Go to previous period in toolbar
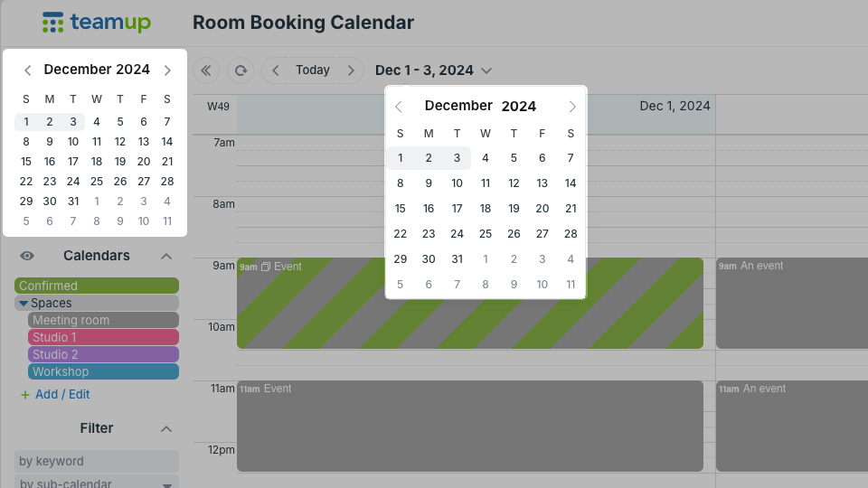The width and height of the screenshot is (868, 488). click(x=275, y=70)
